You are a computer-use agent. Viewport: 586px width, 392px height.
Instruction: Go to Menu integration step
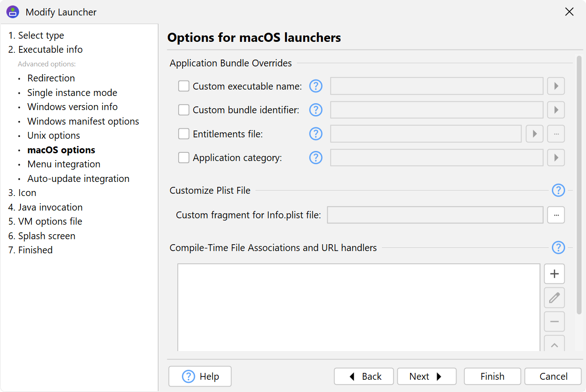tap(64, 164)
